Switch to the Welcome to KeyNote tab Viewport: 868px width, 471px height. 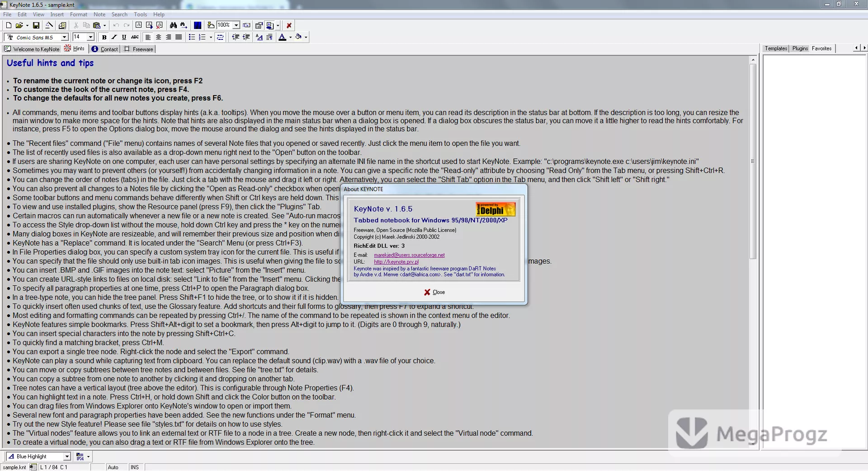(32, 49)
